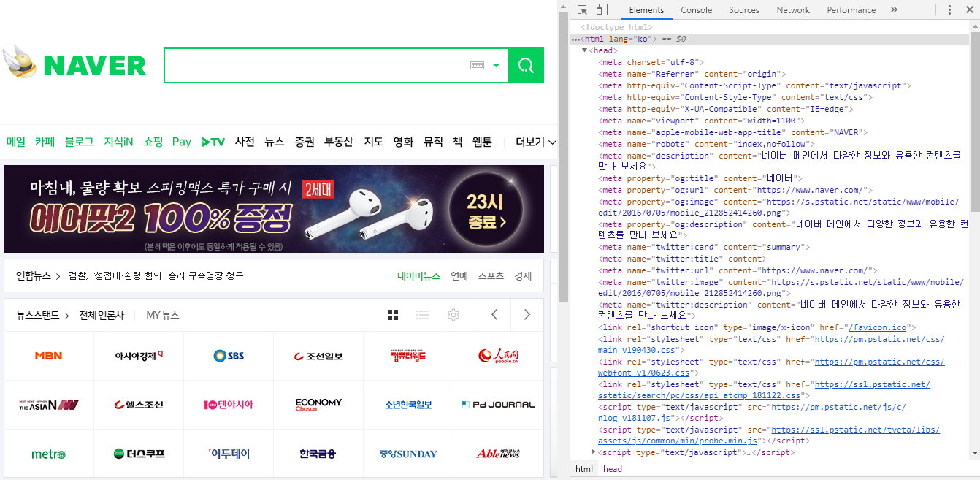Open the 헬스조선 press logo

coord(139,405)
